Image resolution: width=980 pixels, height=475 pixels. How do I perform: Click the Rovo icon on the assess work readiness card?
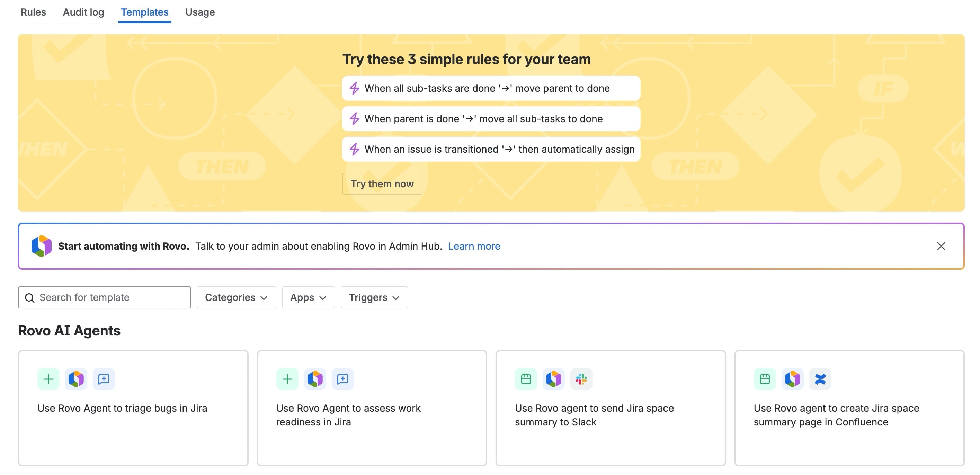[x=315, y=379]
